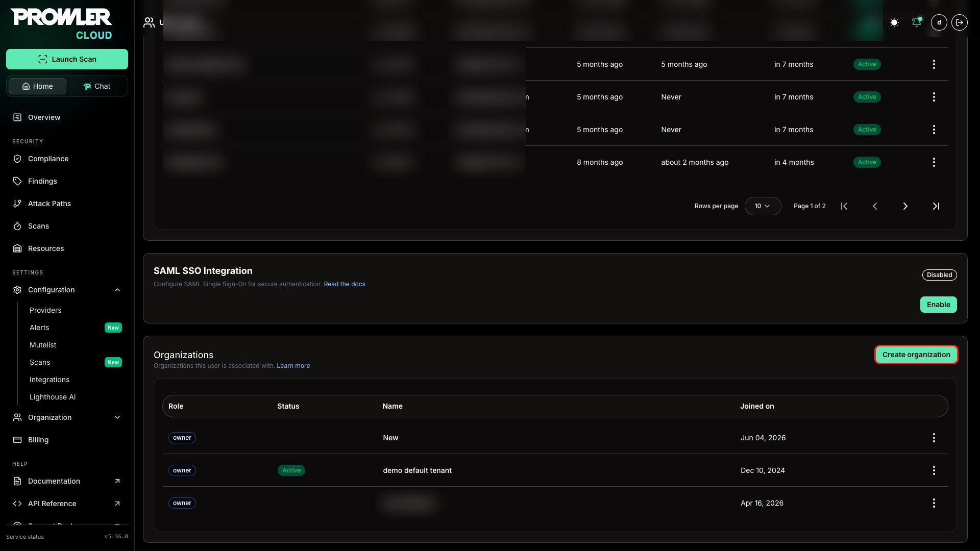Click the sign out icon

(960, 22)
